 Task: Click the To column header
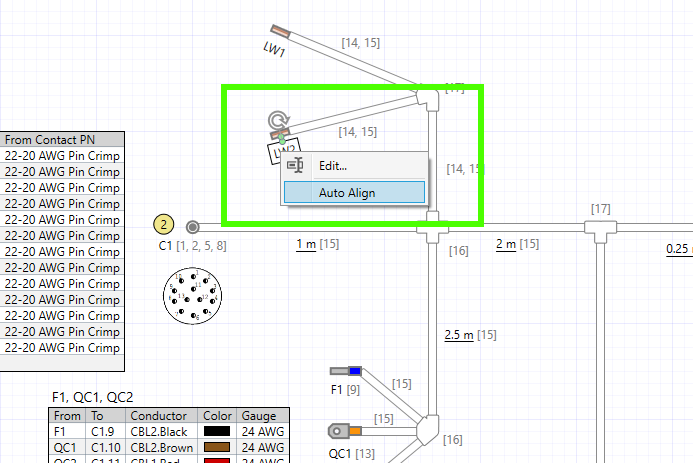(106, 416)
